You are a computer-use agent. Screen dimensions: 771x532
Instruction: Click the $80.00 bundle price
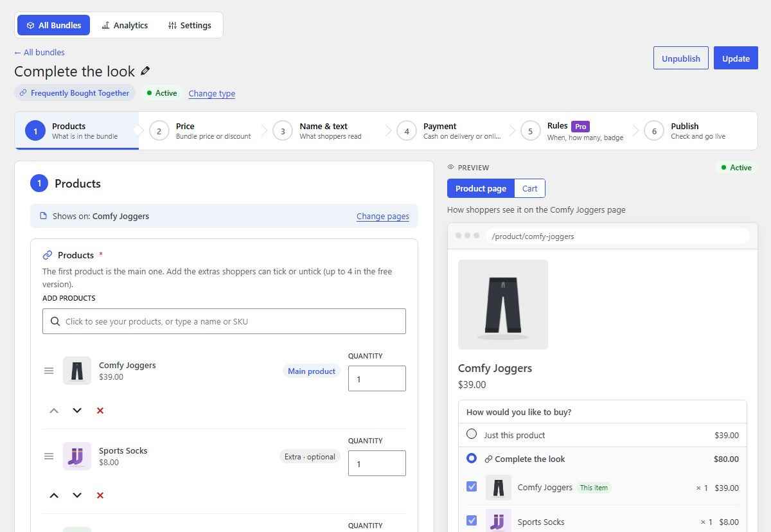click(x=726, y=459)
